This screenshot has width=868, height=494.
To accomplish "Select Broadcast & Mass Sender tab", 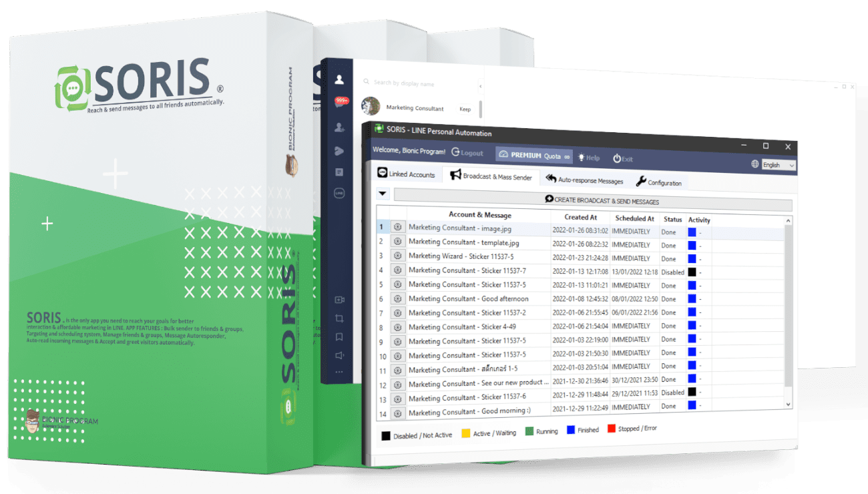I will [x=491, y=176].
